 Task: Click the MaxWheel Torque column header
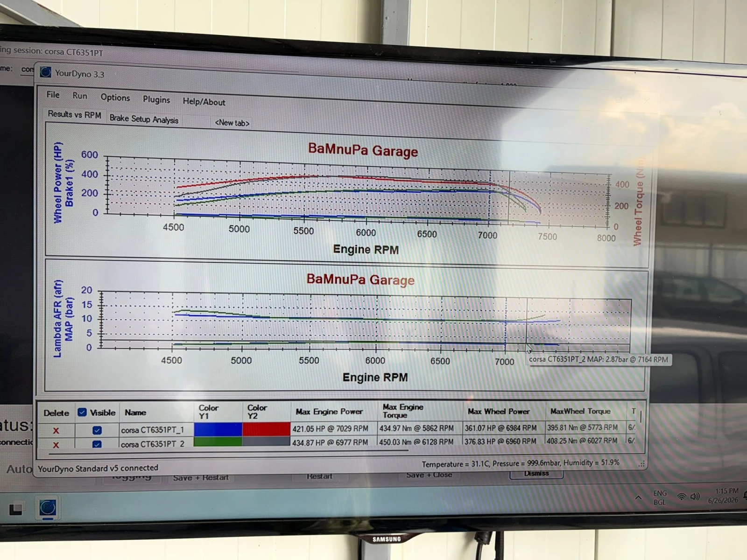(x=580, y=411)
